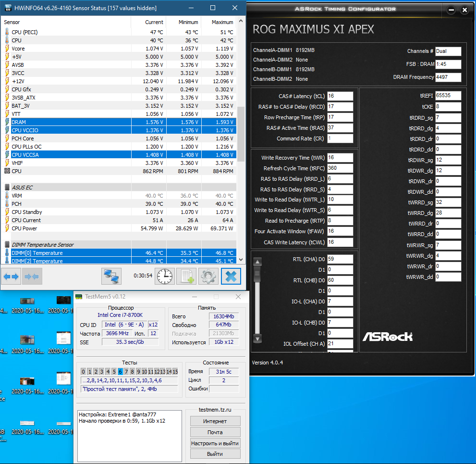
Task: Select the CPU Current sensor row
Action: 119,220
